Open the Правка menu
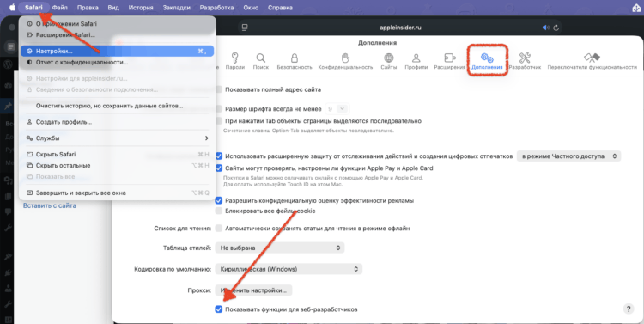 pyautogui.click(x=88, y=8)
